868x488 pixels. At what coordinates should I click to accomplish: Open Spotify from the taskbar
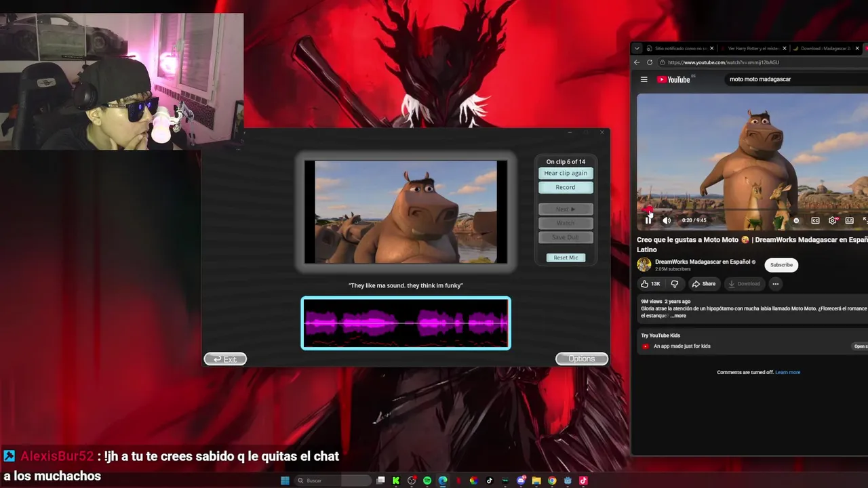[x=427, y=481]
